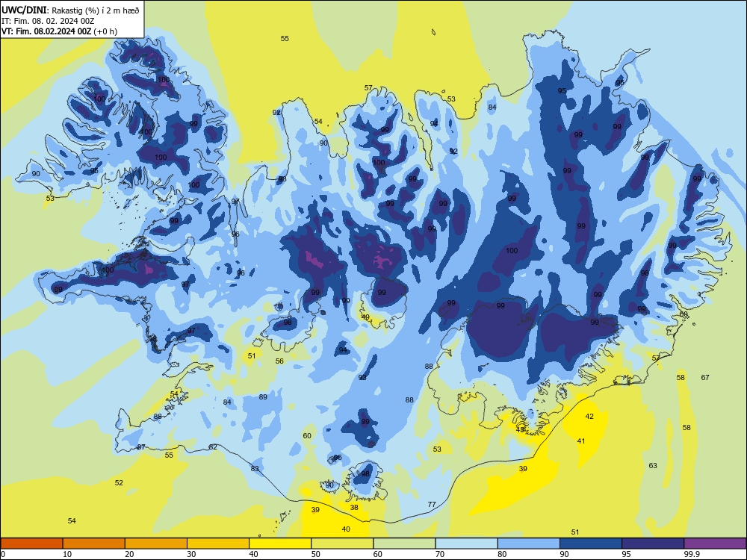The image size is (747, 560).
Task: Click the '49' humidity value on the map
Action: (x=365, y=317)
